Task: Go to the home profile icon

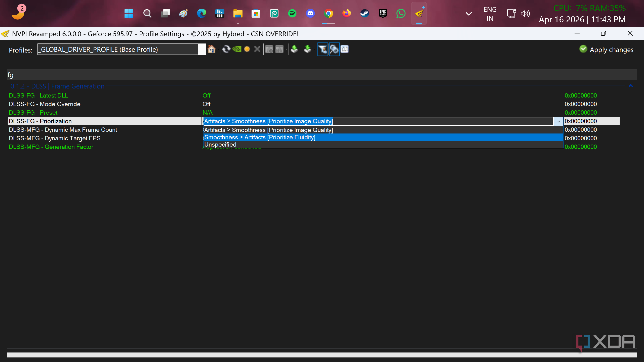Action: tap(211, 49)
